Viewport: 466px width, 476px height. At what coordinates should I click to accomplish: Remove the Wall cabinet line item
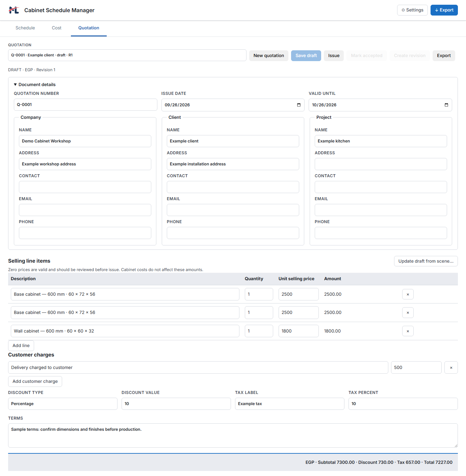coord(408,331)
